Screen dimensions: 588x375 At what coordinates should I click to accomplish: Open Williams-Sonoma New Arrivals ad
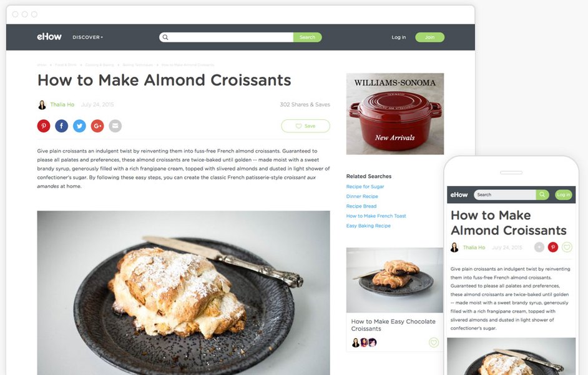point(395,114)
